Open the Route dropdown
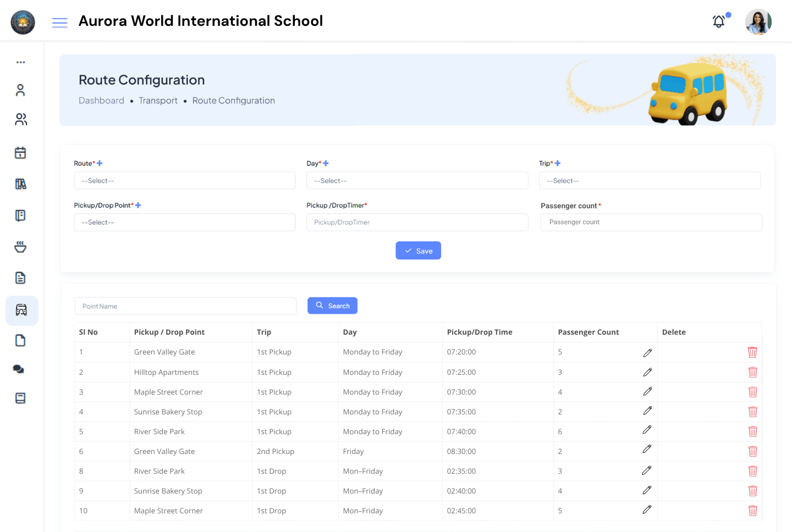Screen dimensions: 792x532 pyautogui.click(x=184, y=180)
